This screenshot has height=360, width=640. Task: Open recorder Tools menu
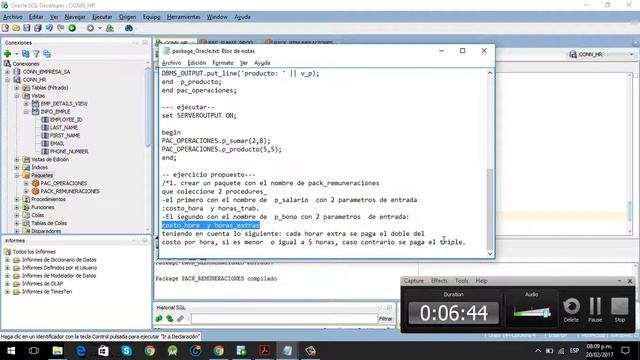pos(461,281)
